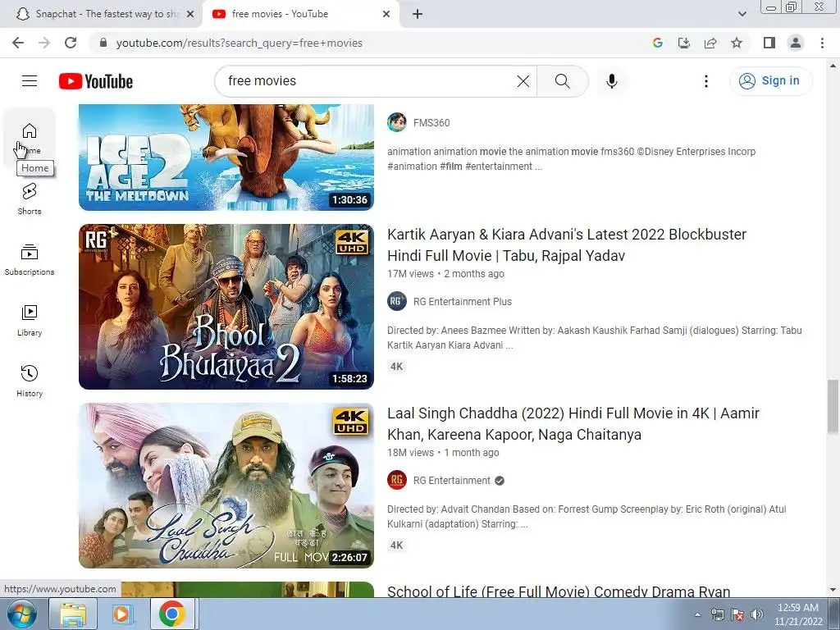
Task: Open the Windows Start button
Action: (x=21, y=614)
